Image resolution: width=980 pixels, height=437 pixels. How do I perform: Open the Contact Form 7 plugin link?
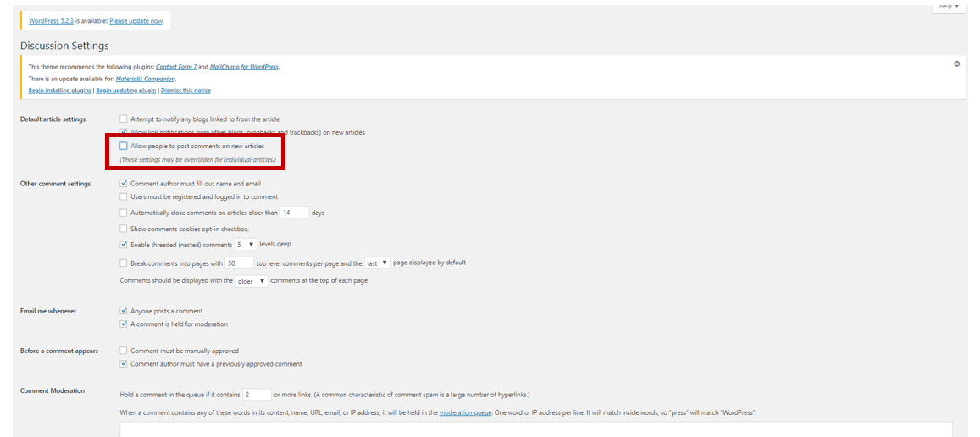pos(176,66)
